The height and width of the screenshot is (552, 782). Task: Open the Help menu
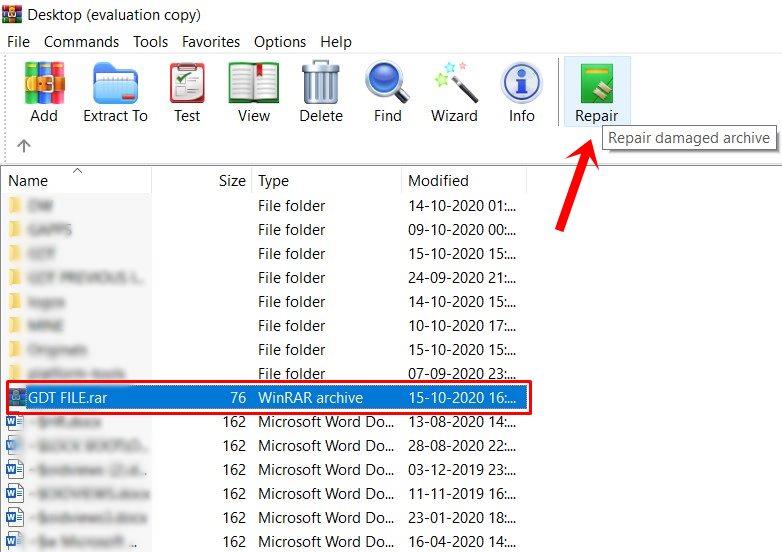tap(335, 42)
